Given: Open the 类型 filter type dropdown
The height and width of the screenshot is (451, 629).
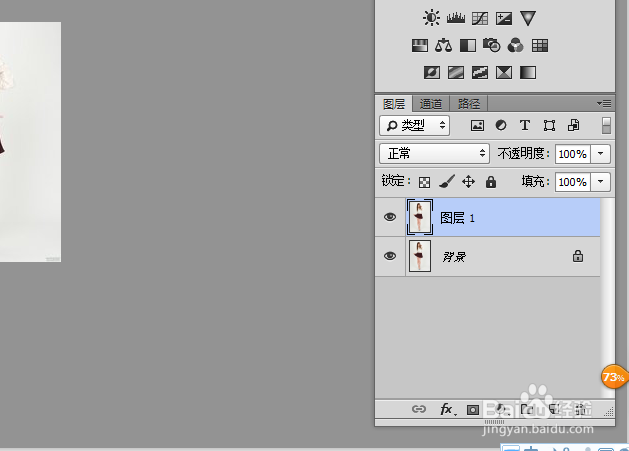Looking at the screenshot, I should point(414,126).
